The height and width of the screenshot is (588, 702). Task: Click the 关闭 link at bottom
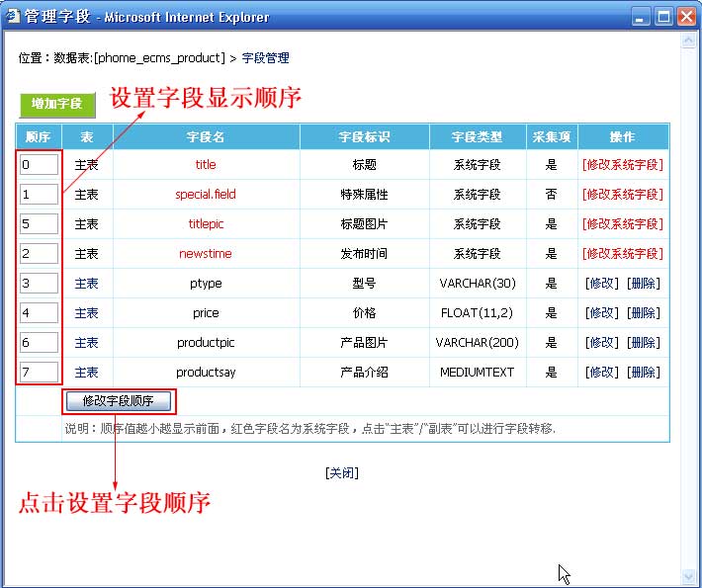341,472
